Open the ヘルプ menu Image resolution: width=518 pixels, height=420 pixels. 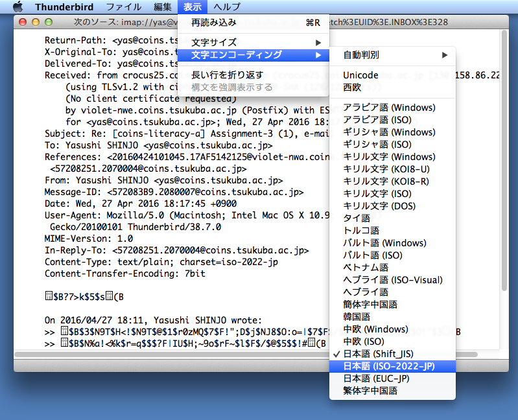pyautogui.click(x=227, y=7)
